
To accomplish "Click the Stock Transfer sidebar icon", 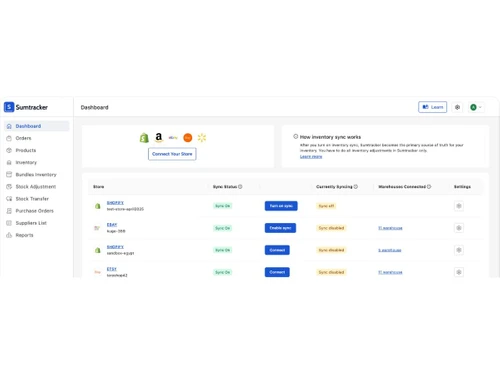I will (x=9, y=199).
